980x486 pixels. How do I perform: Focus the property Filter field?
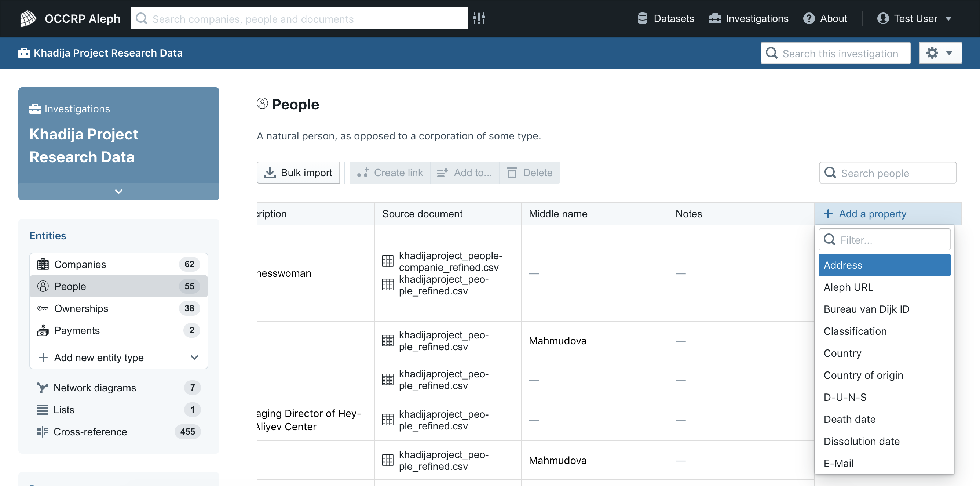(x=884, y=240)
